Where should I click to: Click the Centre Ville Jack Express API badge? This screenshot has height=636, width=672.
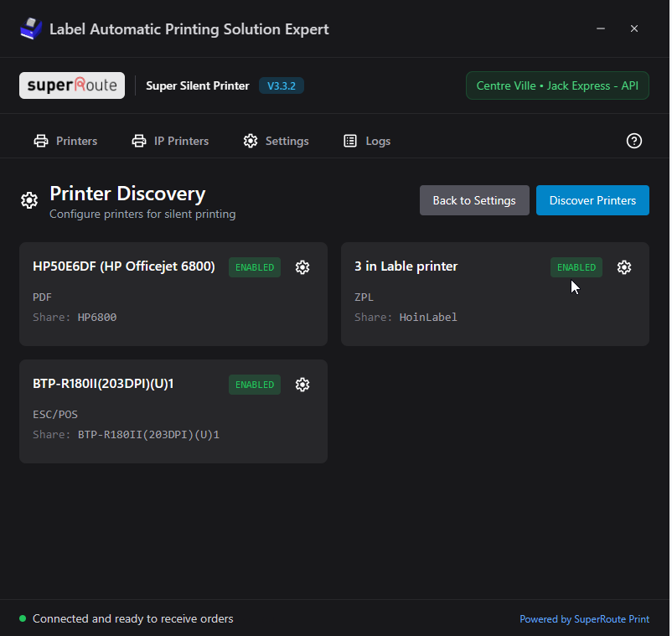[557, 85]
